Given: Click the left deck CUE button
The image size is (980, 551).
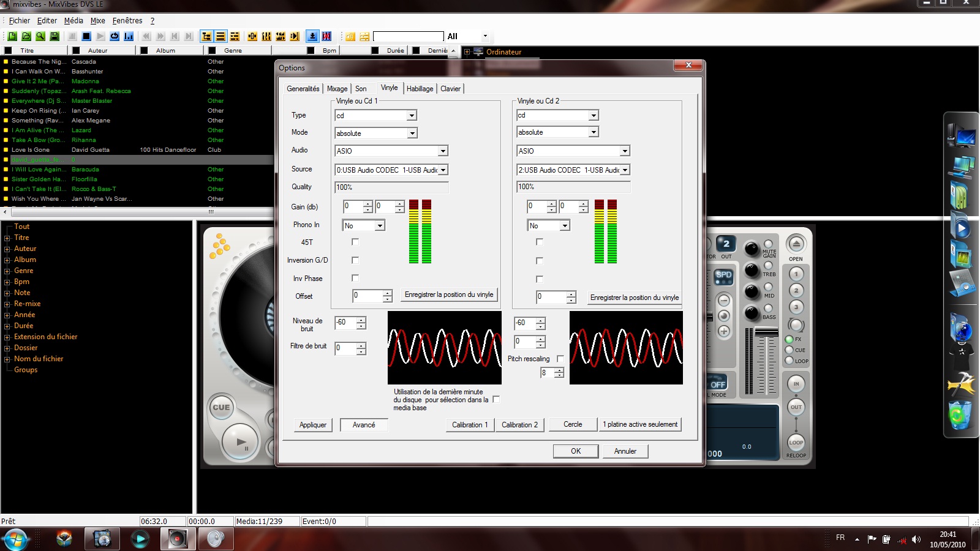Looking at the screenshot, I should click(221, 407).
